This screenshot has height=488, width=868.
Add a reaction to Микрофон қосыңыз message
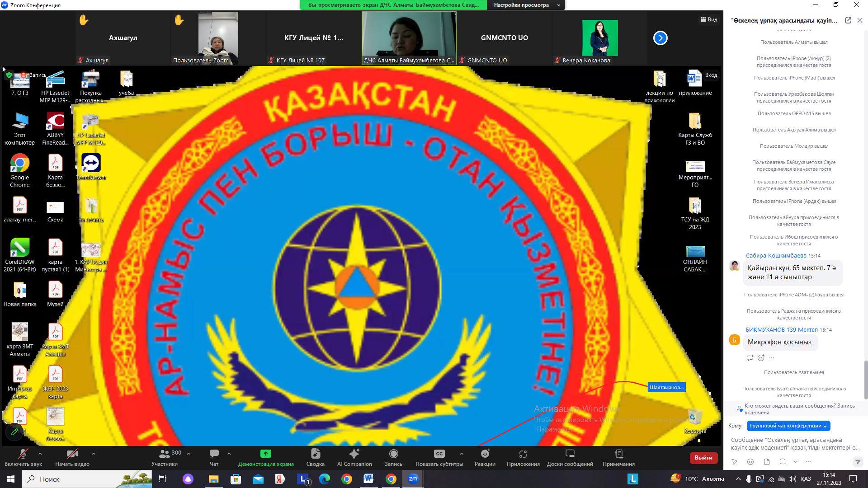coord(761,358)
